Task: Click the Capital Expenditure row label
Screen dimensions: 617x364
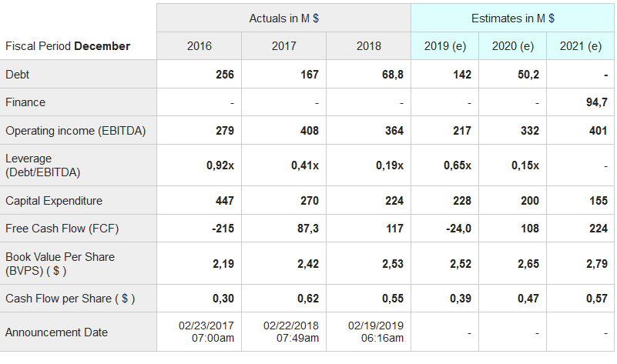Action: [54, 201]
